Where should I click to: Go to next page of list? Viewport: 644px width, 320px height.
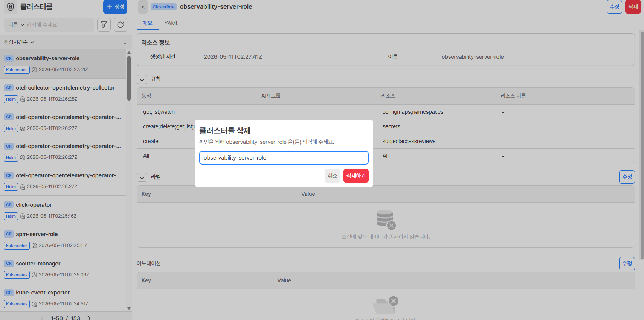tap(89, 318)
